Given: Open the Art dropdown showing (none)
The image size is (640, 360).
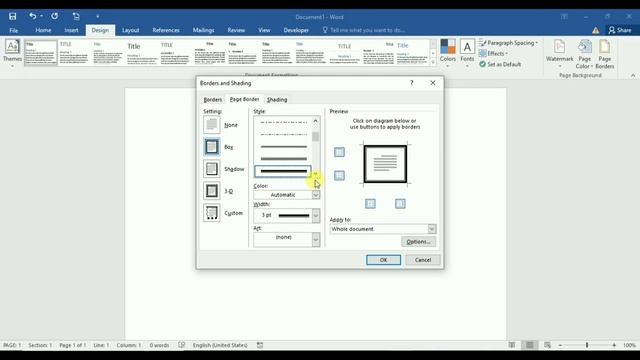Looking at the screenshot, I should (x=287, y=239).
